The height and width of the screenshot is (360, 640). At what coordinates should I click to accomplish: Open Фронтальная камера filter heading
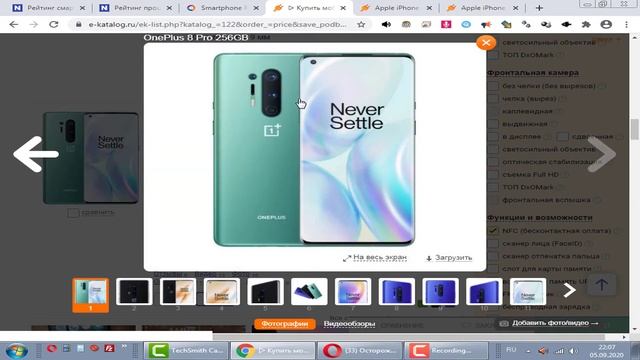tap(533, 73)
